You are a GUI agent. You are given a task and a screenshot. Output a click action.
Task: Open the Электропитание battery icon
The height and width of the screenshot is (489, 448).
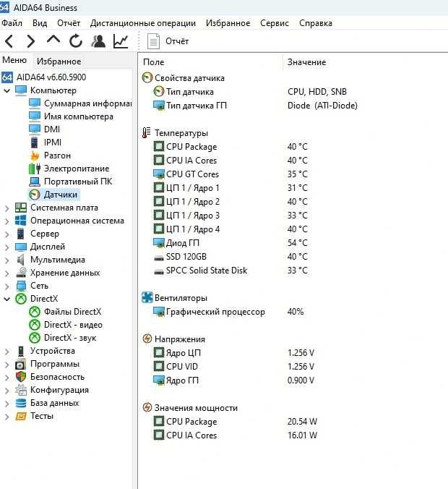tap(35, 169)
